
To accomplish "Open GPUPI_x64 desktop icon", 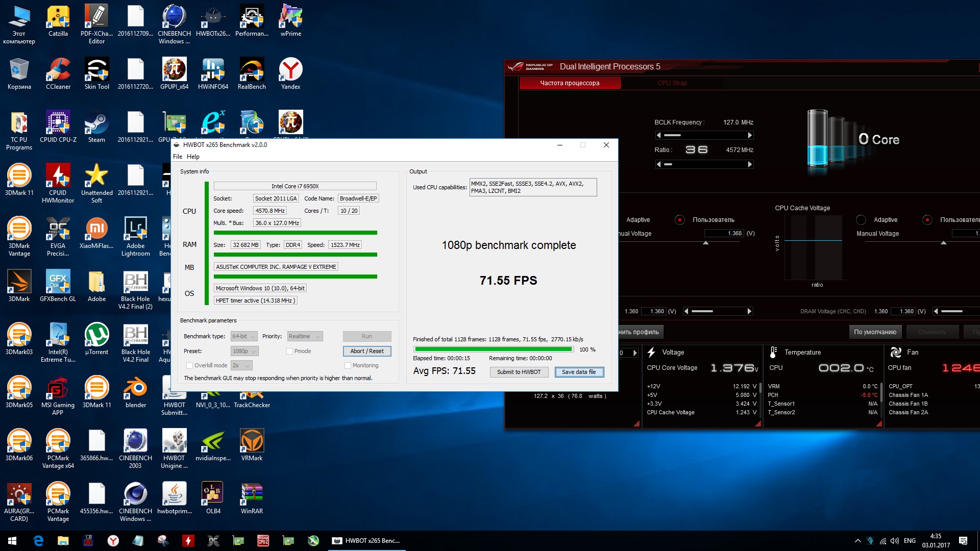I will pyautogui.click(x=174, y=74).
